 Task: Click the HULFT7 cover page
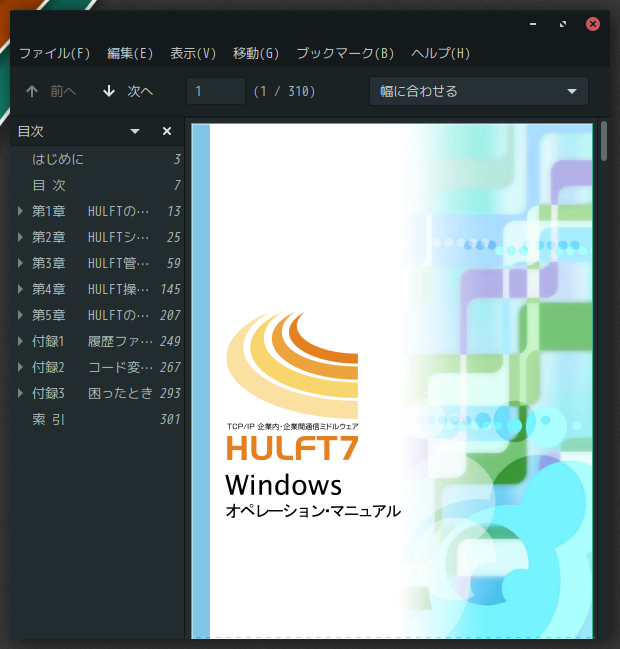(392, 381)
